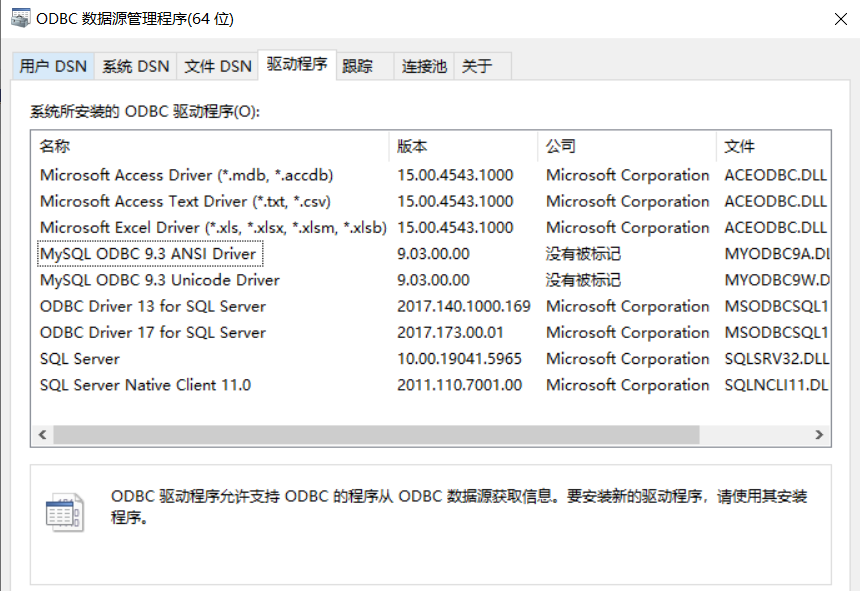Click 没有被标记 in the ANSI Driver row
This screenshot has height=591, width=860.
click(583, 254)
